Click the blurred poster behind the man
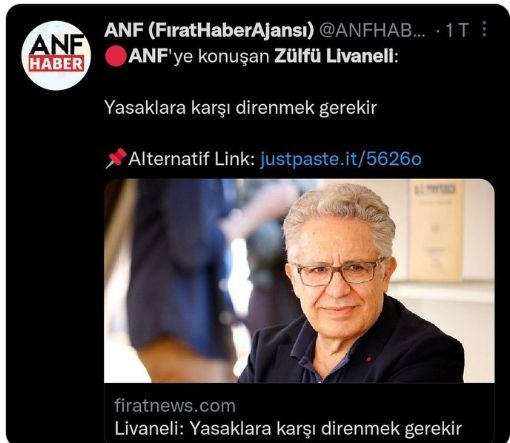The height and width of the screenshot is (443, 510). 435,230
